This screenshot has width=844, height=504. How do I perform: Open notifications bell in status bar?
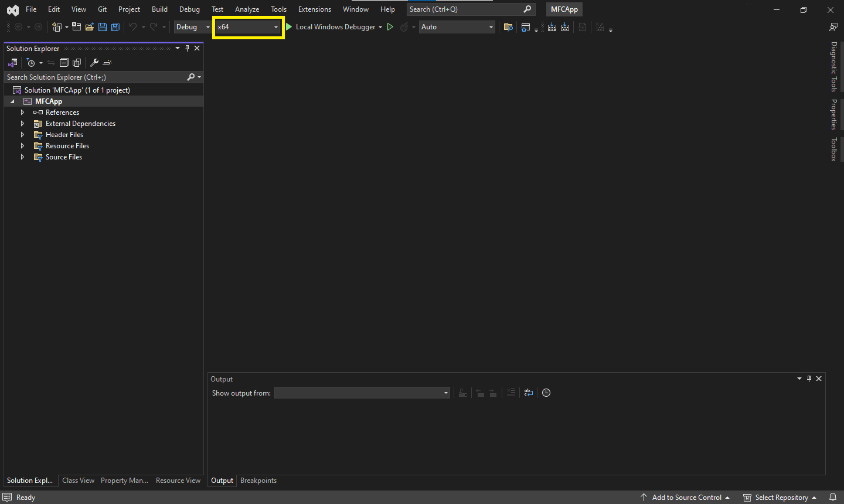(832, 498)
